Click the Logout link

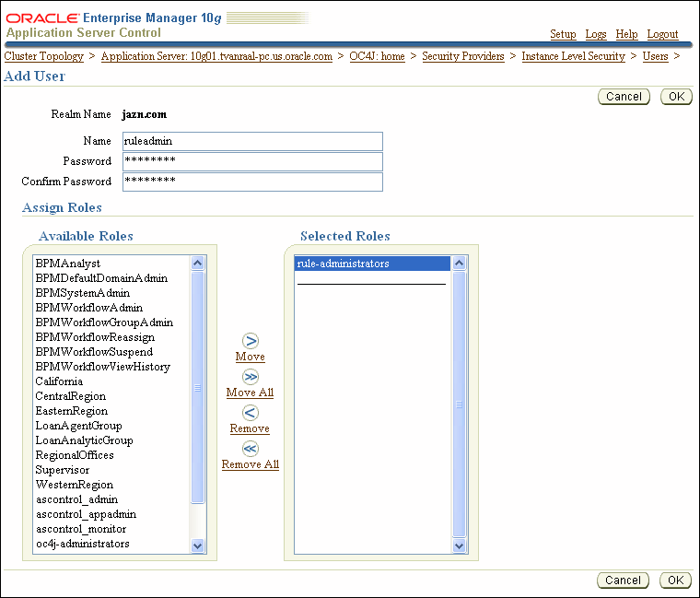pyautogui.click(x=662, y=34)
